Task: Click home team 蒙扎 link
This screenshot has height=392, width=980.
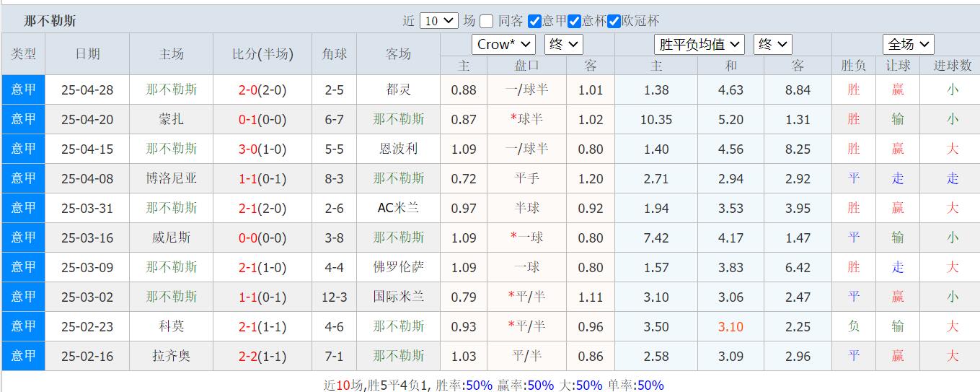Action: 171,119
